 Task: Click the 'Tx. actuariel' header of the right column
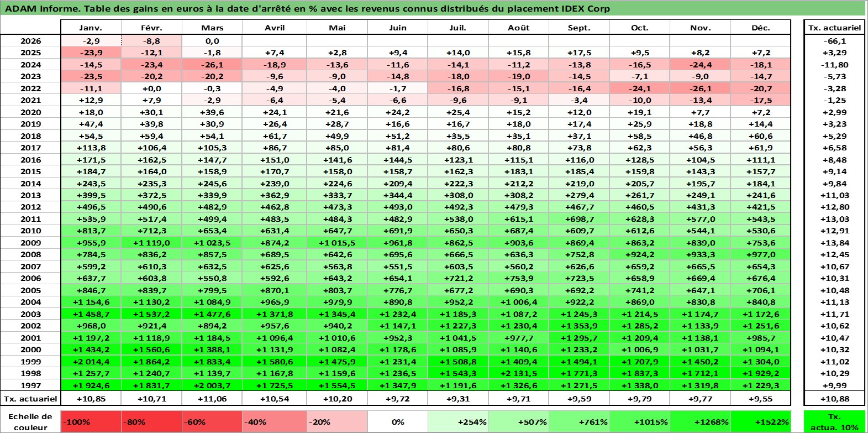[x=834, y=28]
